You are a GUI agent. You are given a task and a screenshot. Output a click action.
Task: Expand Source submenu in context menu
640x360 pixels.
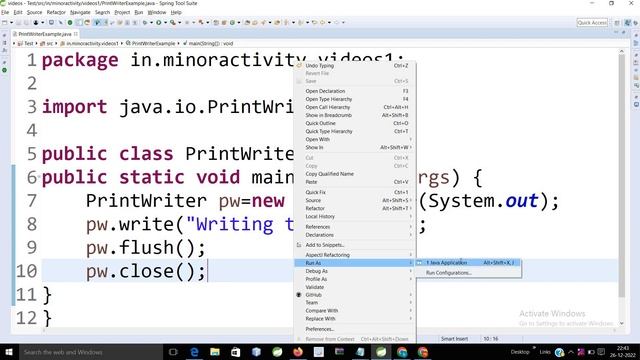coord(355,200)
